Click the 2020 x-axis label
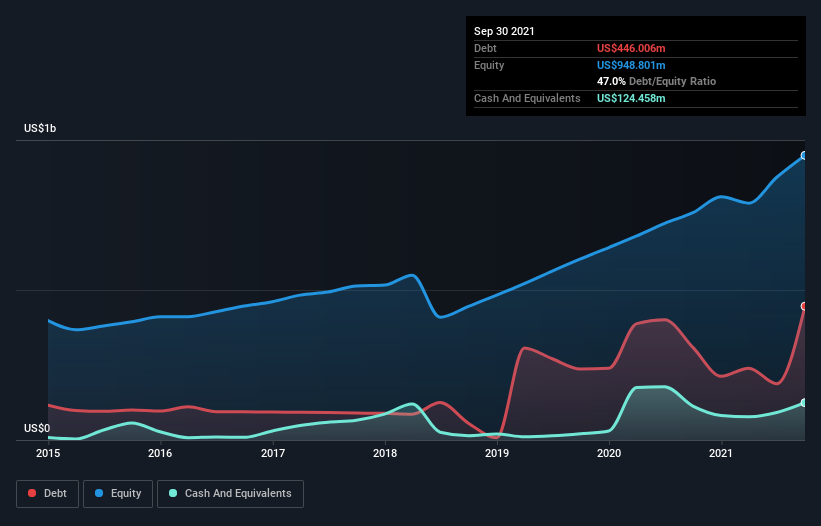The height and width of the screenshot is (526, 821). (x=609, y=453)
